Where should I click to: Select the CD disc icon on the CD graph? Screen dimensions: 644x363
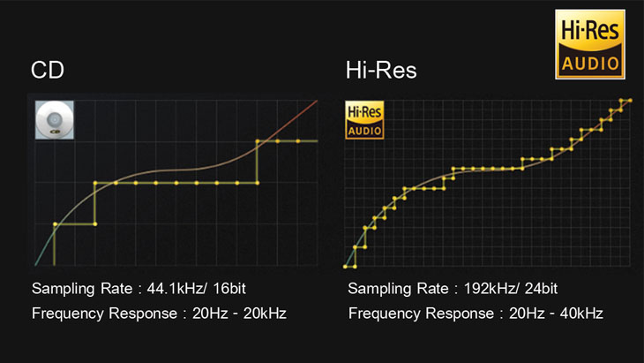(x=55, y=120)
